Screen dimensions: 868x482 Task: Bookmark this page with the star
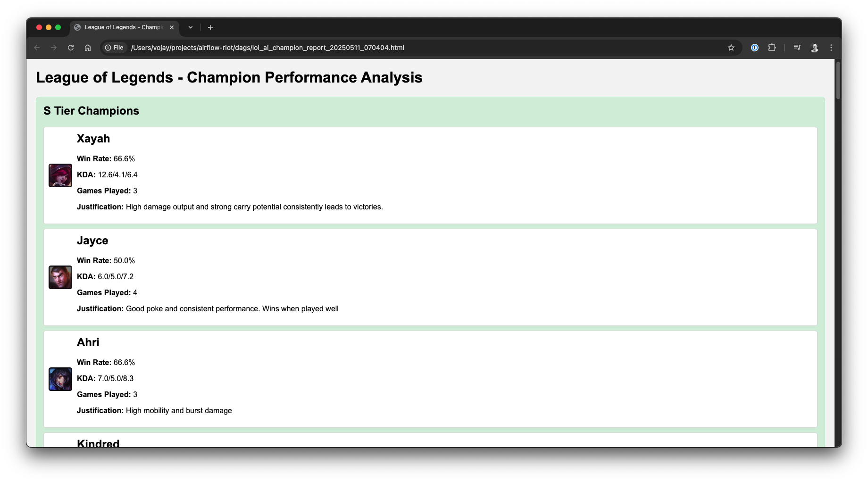(731, 48)
